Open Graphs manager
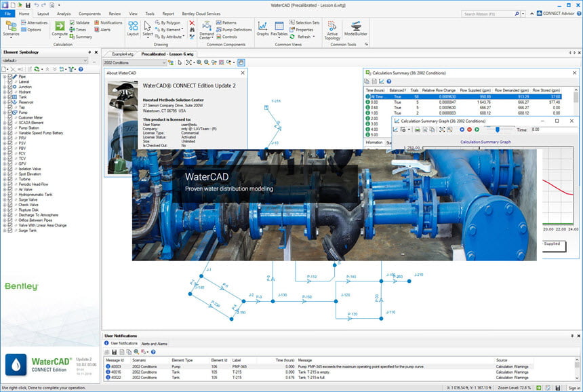Image resolution: width=583 pixels, height=392 pixels. point(262,29)
